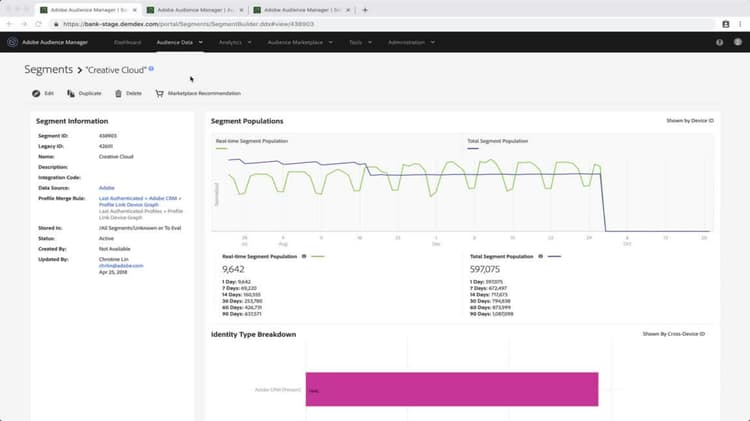This screenshot has width=750, height=421.
Task: Click the green line swatch by Real-time stats
Action: coord(318,256)
